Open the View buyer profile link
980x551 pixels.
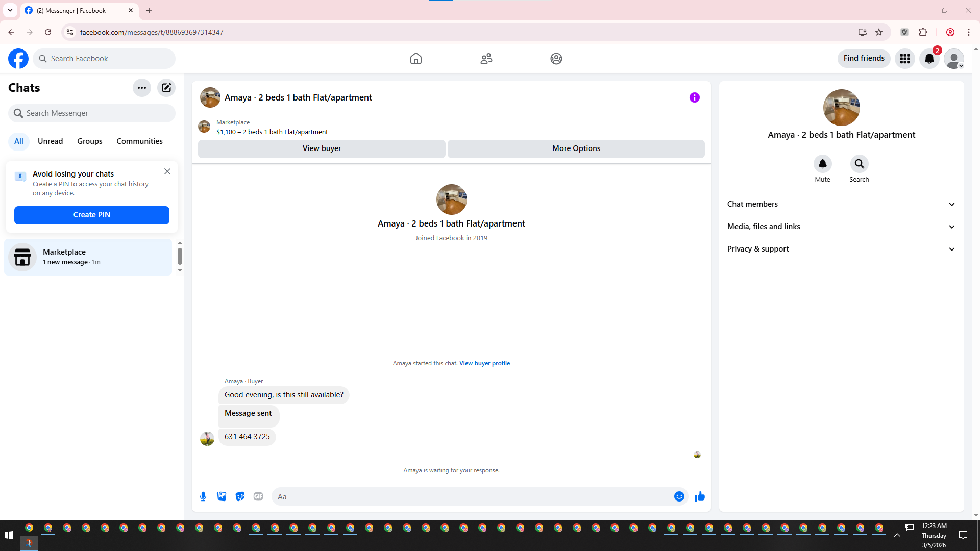coord(484,363)
